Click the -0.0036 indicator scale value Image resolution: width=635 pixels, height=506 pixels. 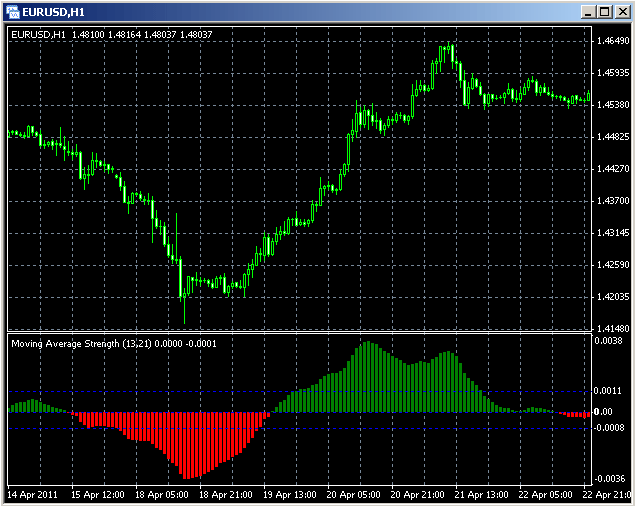tap(609, 479)
